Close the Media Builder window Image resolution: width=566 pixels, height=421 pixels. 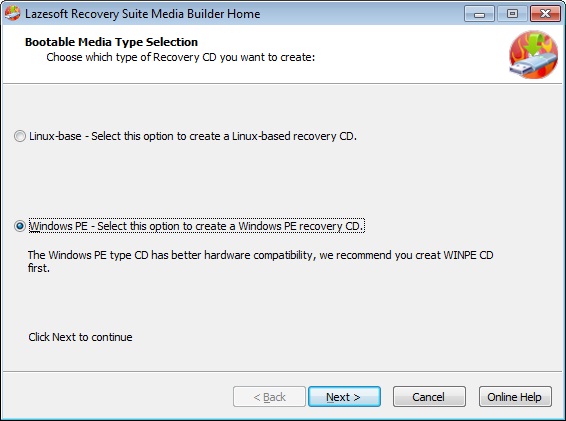(545, 14)
